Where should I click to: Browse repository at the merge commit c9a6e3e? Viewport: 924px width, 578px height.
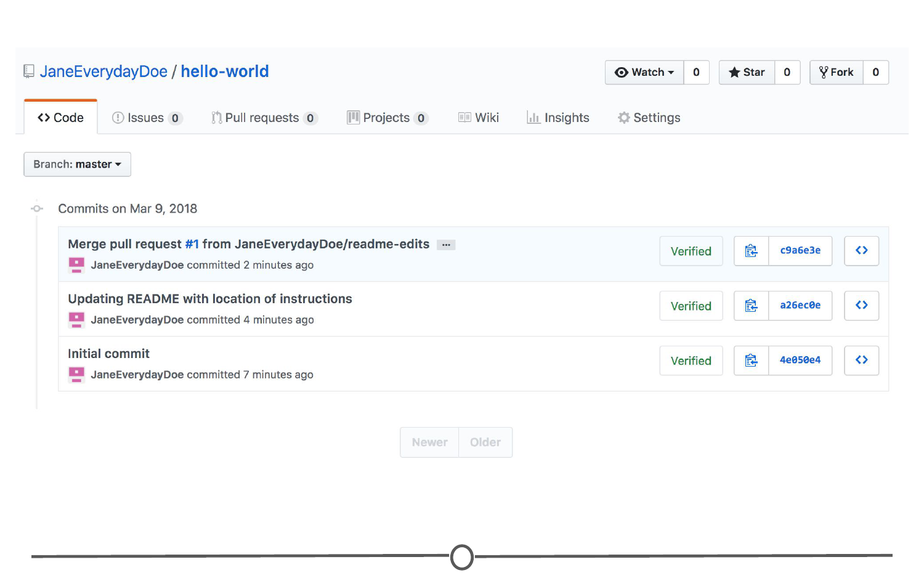coord(861,251)
